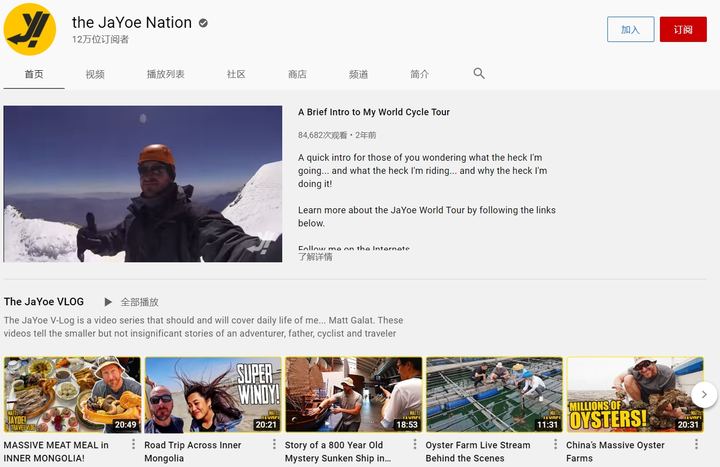Click the JaYoe Nation channel avatar logo
The width and height of the screenshot is (720, 467).
coord(30,29)
